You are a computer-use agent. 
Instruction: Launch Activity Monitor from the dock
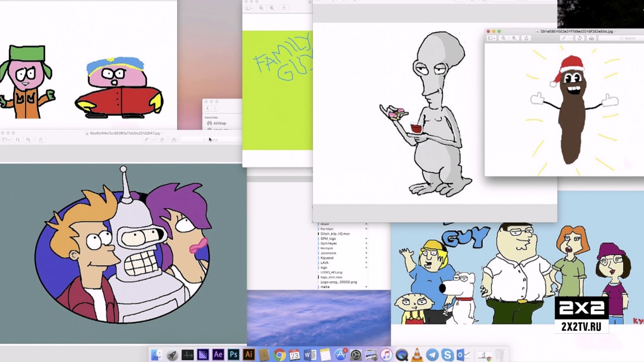(188, 355)
